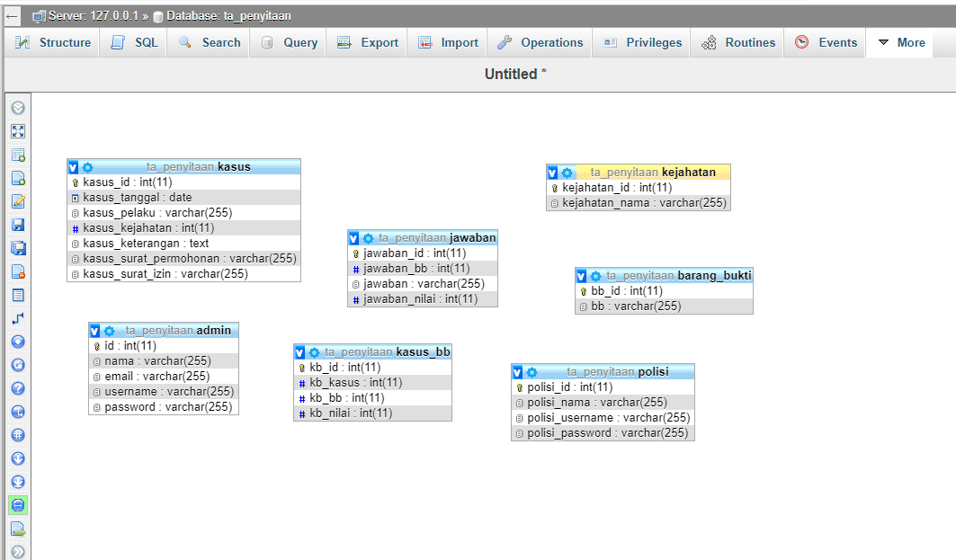Screen dimensions: 956x560
Task: Click the username : varchar(255) admin column row
Action: pos(164,392)
